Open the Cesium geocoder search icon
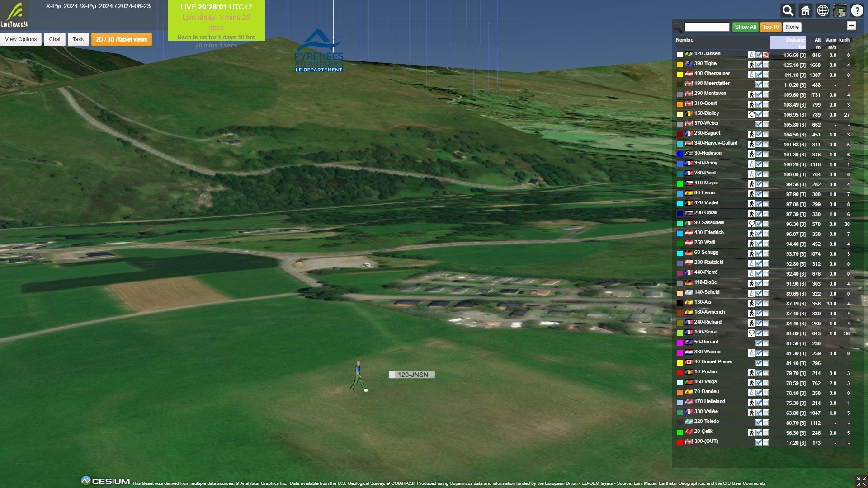This screenshot has width=868, height=488. (x=788, y=10)
